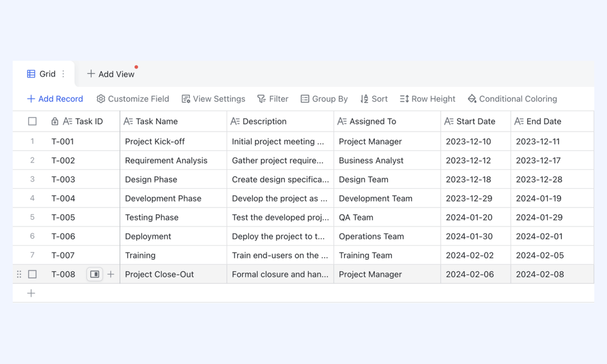
Task: Select the Development Phase cell
Action: click(x=173, y=198)
